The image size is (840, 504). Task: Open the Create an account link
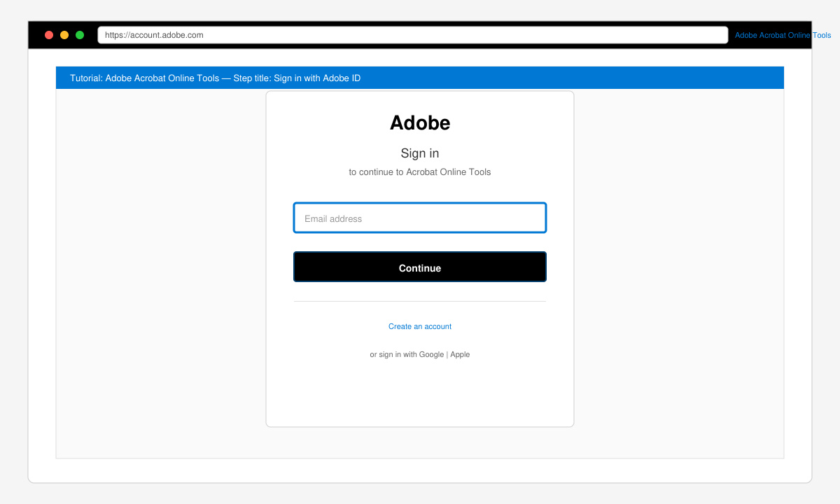tap(420, 326)
